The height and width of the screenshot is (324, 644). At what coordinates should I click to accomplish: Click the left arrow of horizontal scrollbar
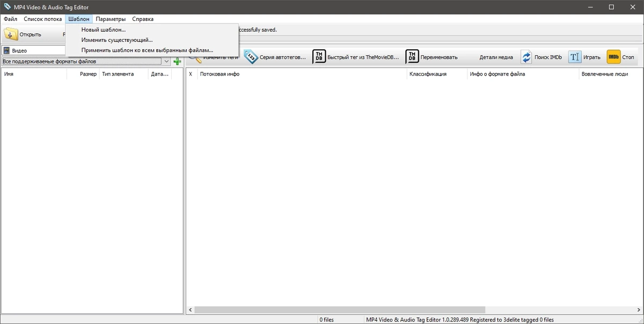pos(191,310)
